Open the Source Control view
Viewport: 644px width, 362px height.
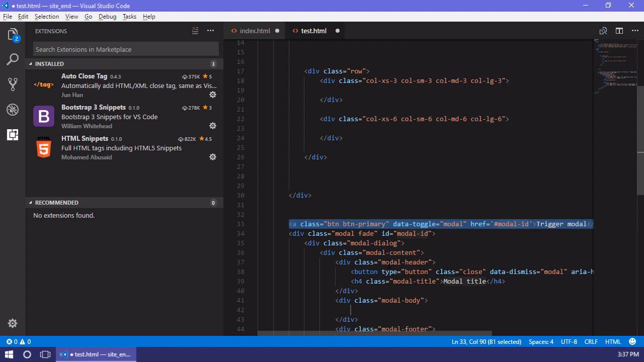(13, 84)
